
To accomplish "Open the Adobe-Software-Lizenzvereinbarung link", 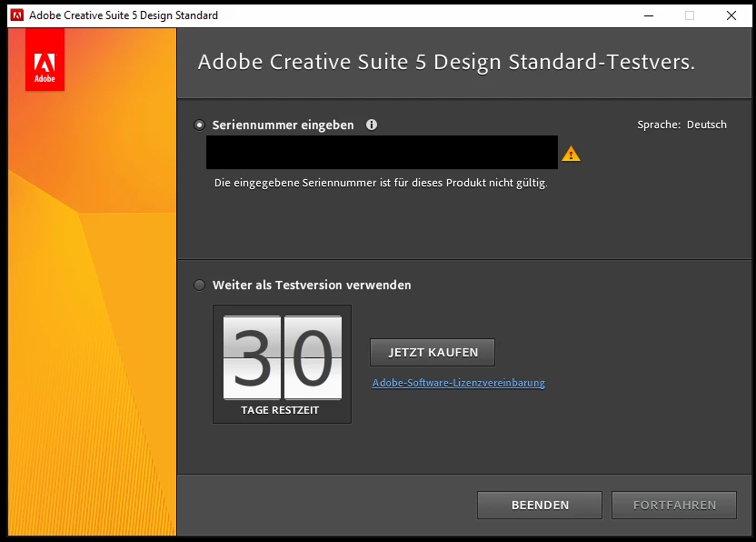I will click(x=459, y=383).
